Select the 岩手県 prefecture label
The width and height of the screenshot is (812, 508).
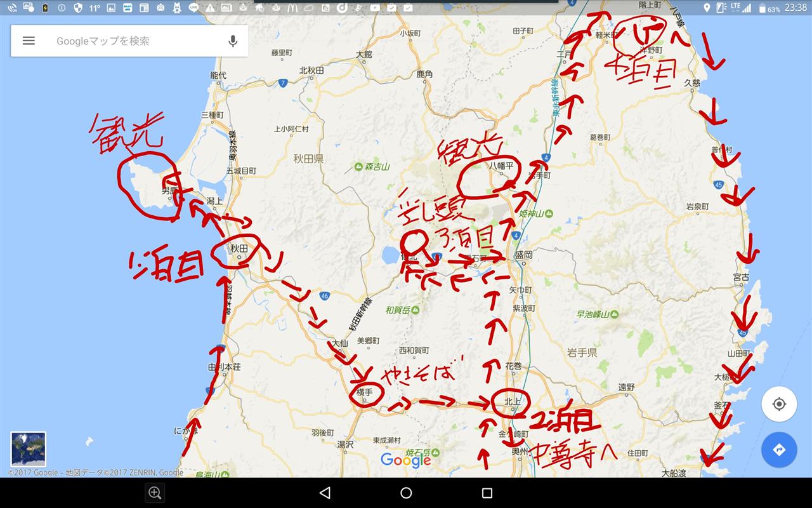[582, 352]
